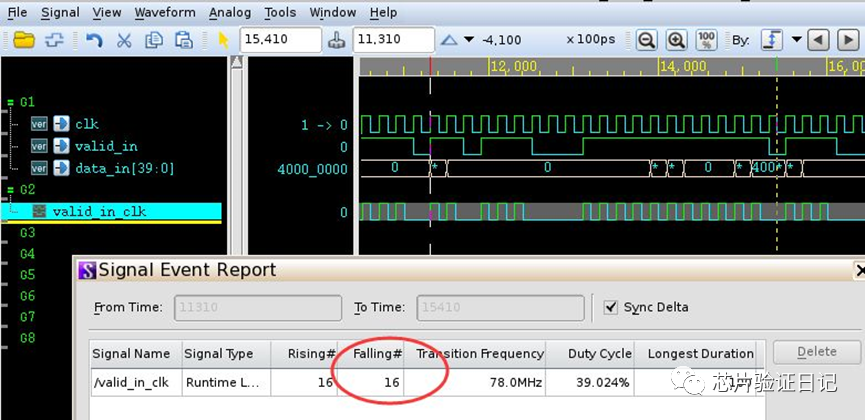Click the Signal Type column header
The image size is (865, 420).
[226, 354]
